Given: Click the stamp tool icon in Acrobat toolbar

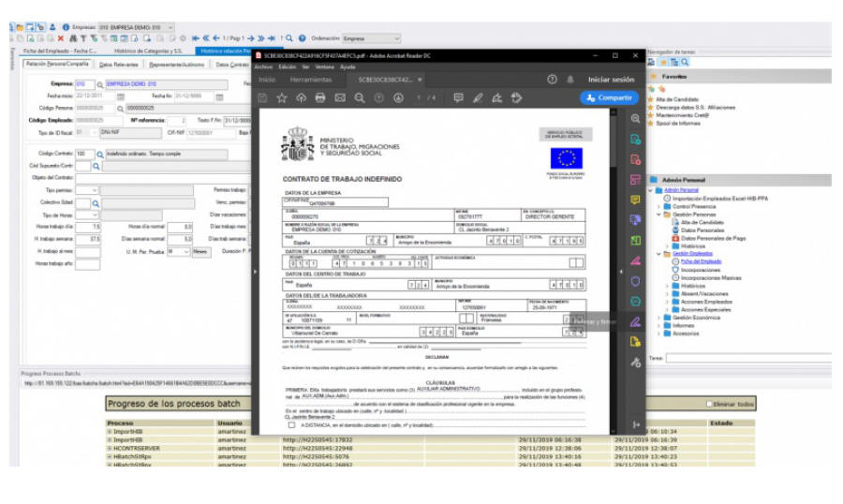Looking at the screenshot, I should [x=516, y=97].
